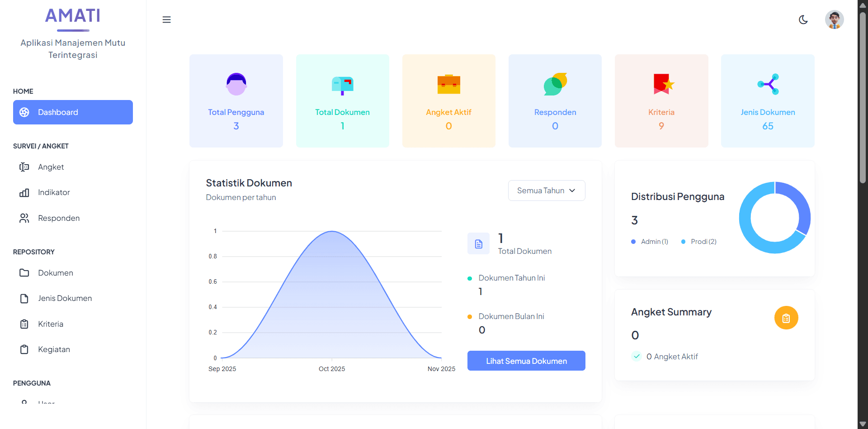This screenshot has width=868, height=429.
Task: Toggle dark mode with moon icon
Action: [803, 19]
